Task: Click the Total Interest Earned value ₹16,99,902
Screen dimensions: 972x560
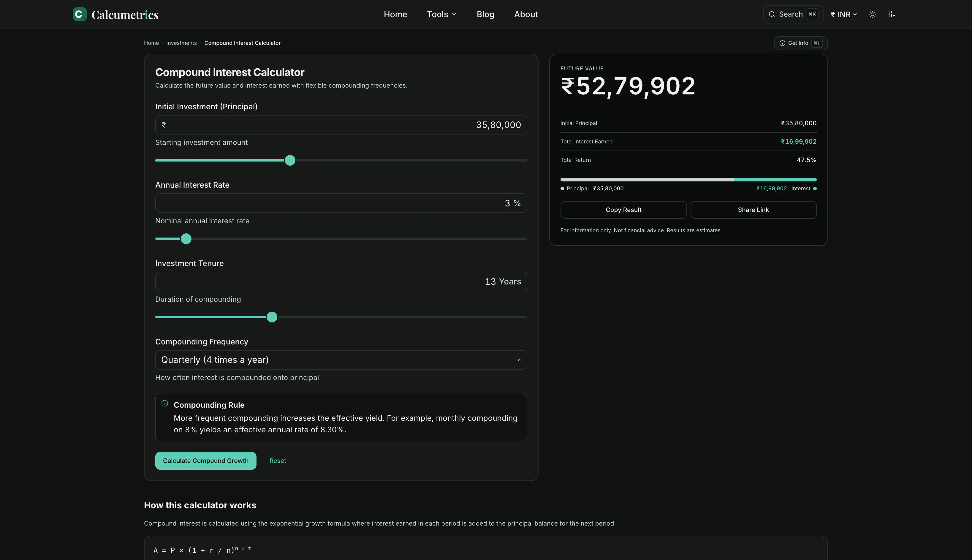Action: (x=799, y=142)
